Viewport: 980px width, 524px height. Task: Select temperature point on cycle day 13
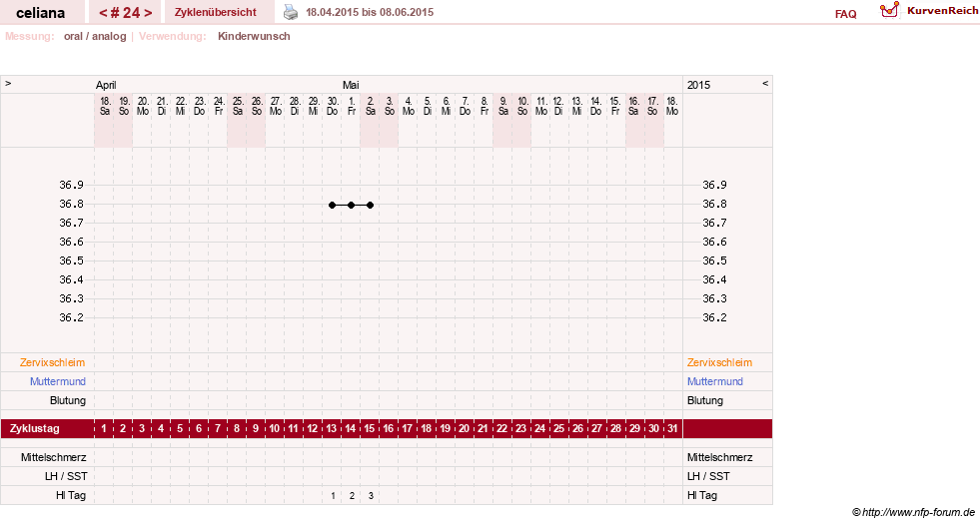332,205
